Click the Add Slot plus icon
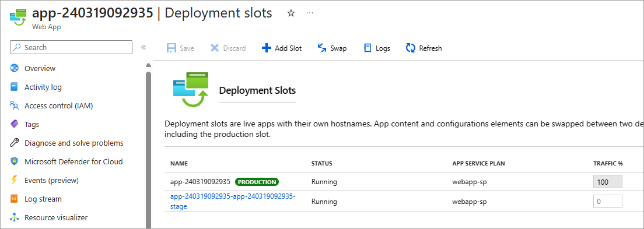 (267, 48)
